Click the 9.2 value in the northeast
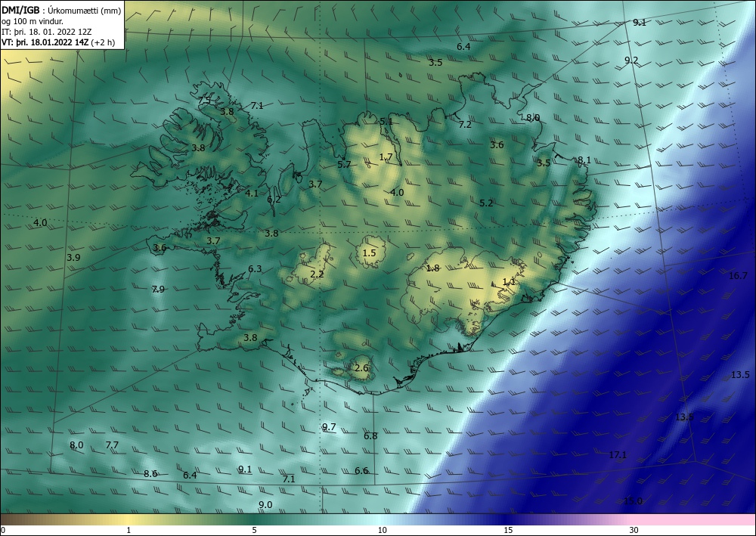 (x=631, y=60)
